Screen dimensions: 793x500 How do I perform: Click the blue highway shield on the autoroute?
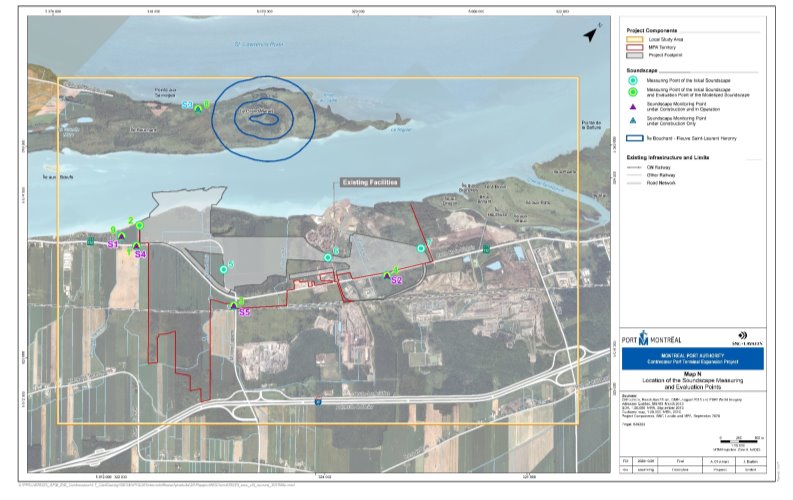[318, 402]
